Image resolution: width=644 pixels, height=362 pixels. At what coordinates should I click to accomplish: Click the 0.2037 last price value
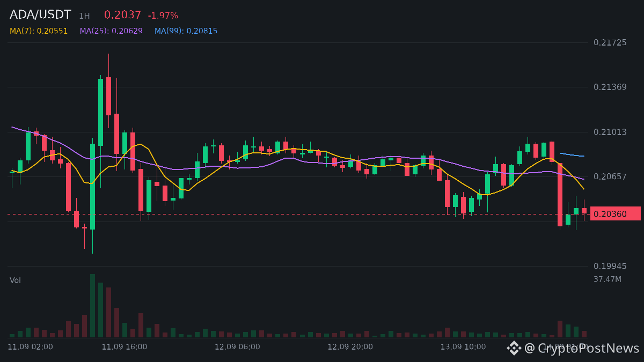point(122,15)
